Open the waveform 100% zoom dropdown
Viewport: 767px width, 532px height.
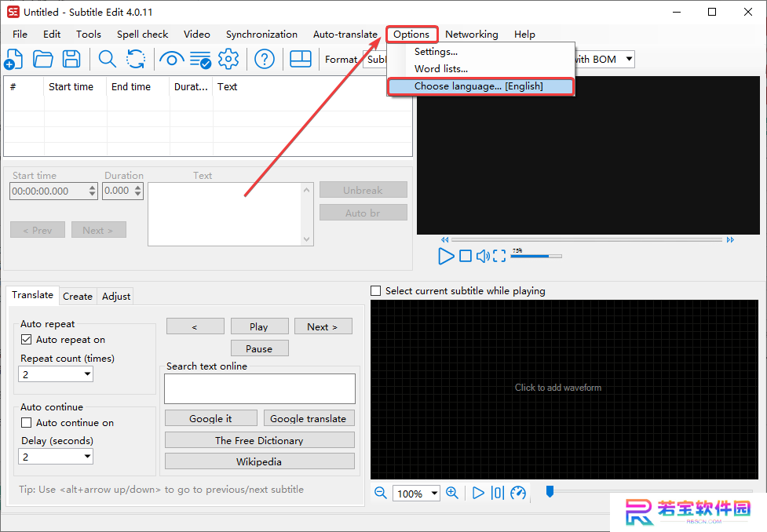click(x=434, y=494)
